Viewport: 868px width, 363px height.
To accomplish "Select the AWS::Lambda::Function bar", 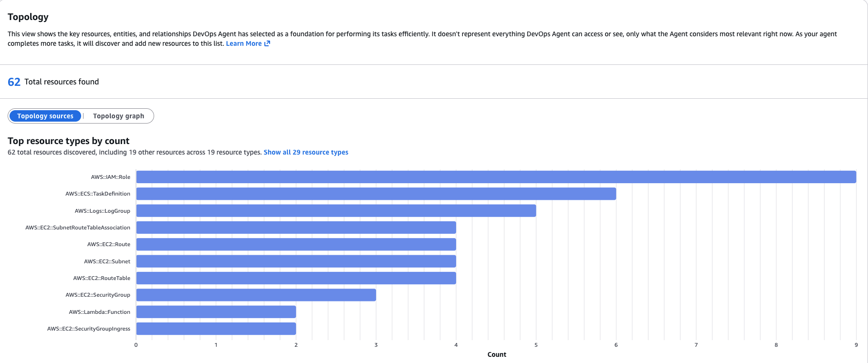I will [216, 312].
